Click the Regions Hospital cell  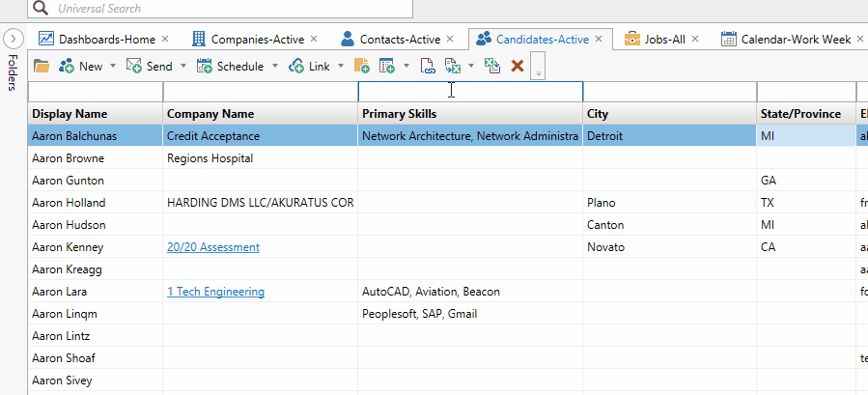260,158
